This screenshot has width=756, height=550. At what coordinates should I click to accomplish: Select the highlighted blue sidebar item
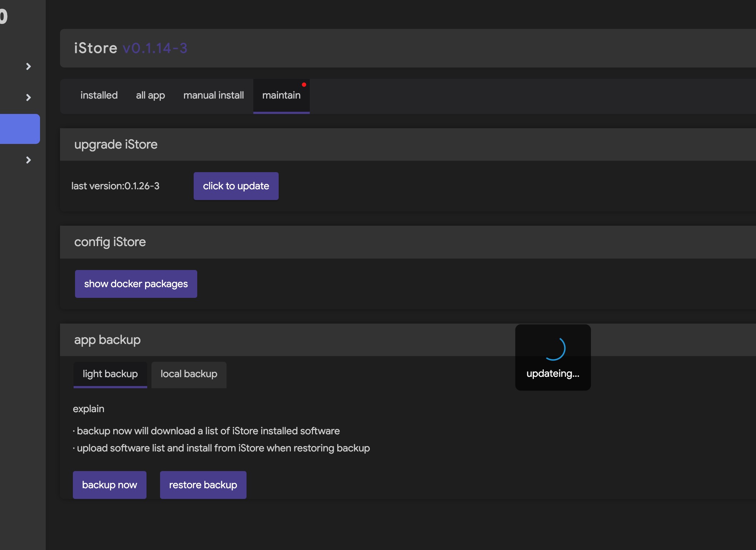tap(20, 129)
